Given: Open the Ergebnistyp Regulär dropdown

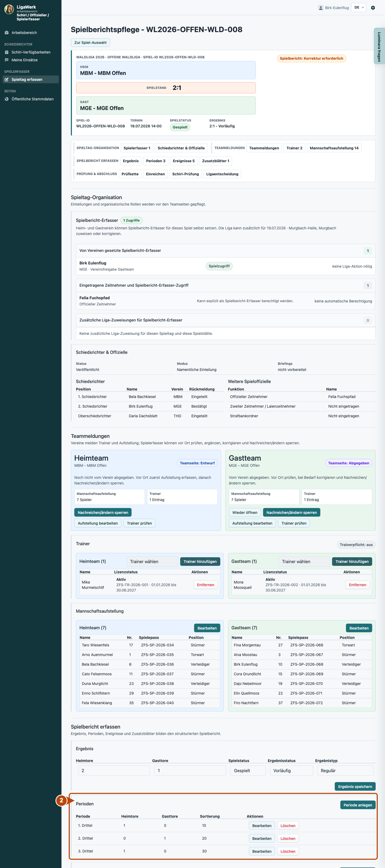Looking at the screenshot, I should tap(345, 771).
